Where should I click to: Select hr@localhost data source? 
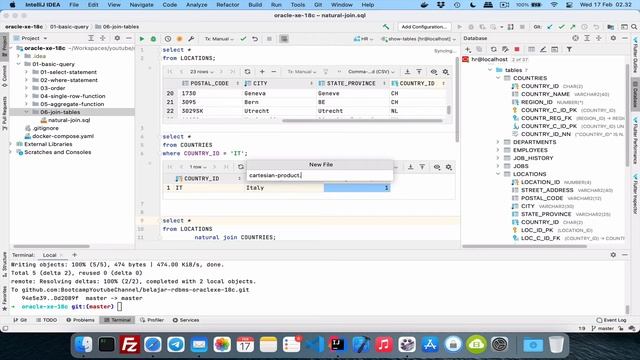(x=489, y=60)
